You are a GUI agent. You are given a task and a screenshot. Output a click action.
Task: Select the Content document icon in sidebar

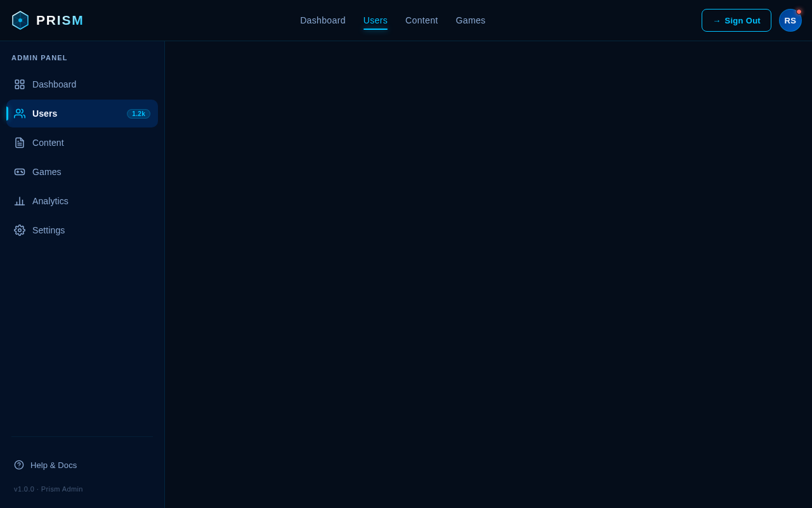tap(20, 143)
